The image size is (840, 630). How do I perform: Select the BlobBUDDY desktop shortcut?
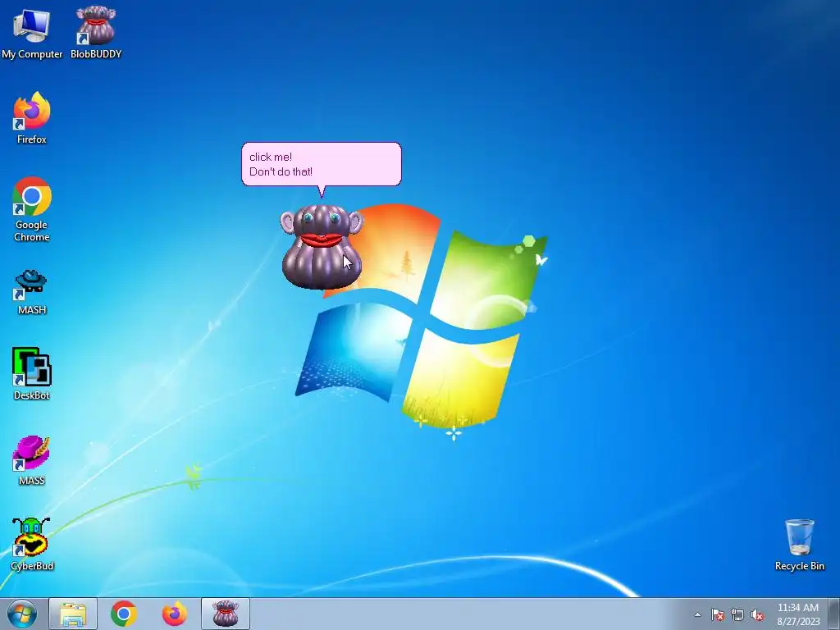[96, 32]
